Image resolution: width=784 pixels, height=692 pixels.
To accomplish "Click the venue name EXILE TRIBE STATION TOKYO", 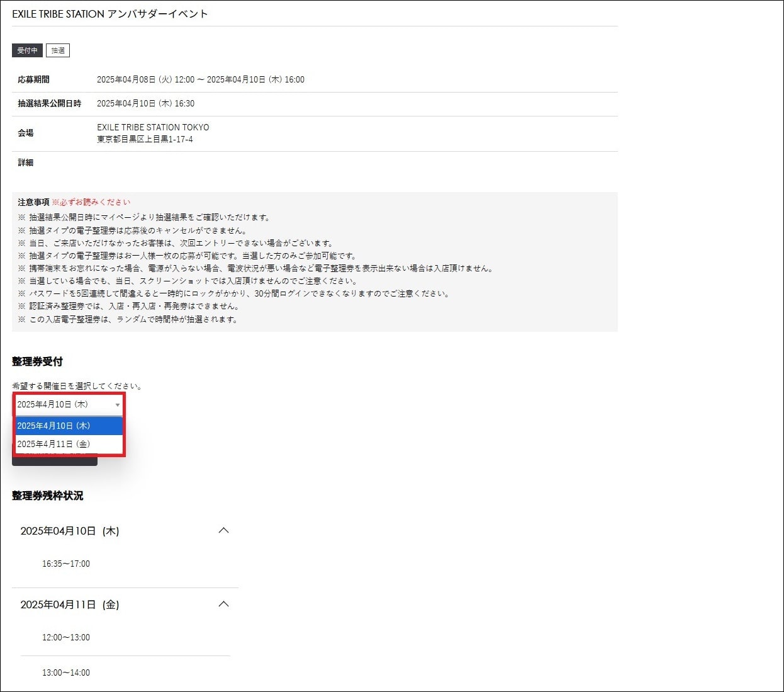I will pyautogui.click(x=153, y=127).
